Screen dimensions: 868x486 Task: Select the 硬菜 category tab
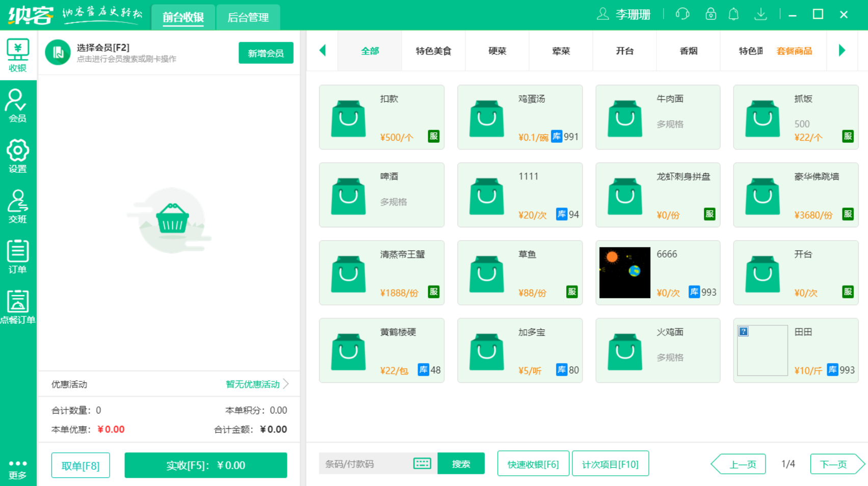pos(497,51)
